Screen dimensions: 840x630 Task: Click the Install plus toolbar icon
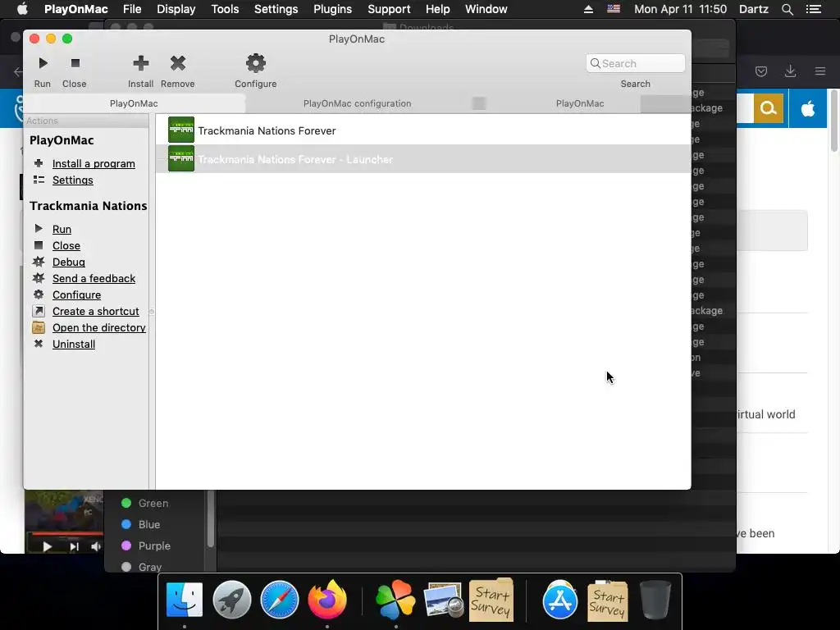pyautogui.click(x=141, y=63)
